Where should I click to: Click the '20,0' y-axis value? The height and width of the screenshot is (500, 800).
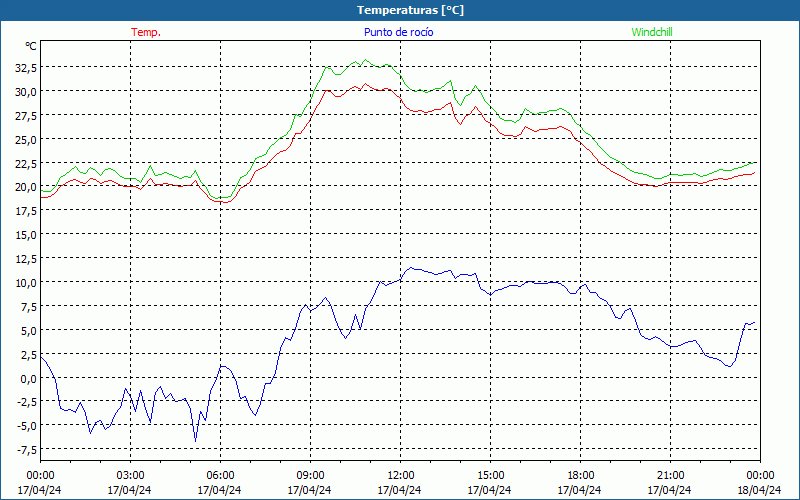26,187
